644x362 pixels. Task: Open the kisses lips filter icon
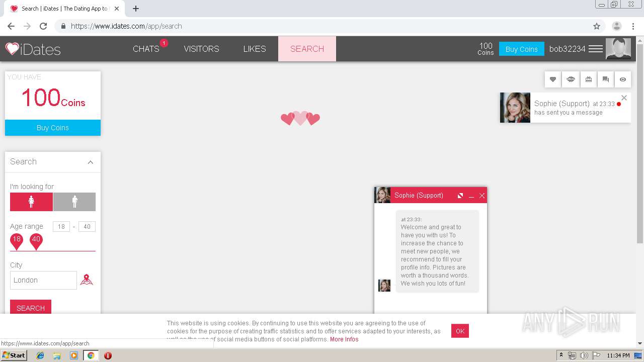571,79
